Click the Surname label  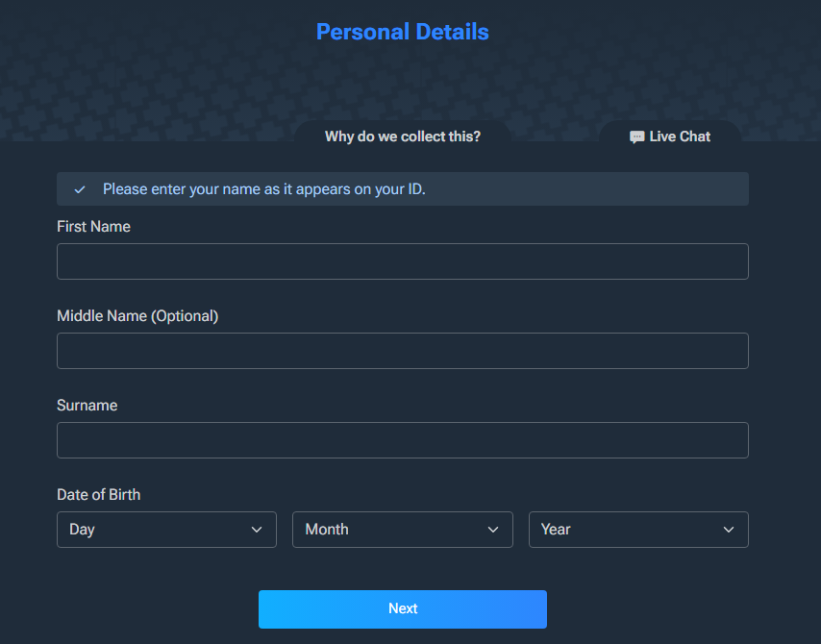pyautogui.click(x=87, y=406)
